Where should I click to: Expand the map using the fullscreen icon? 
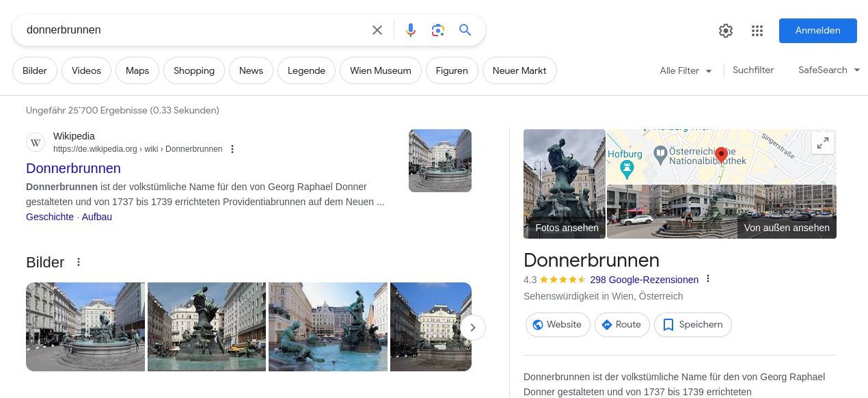(823, 143)
